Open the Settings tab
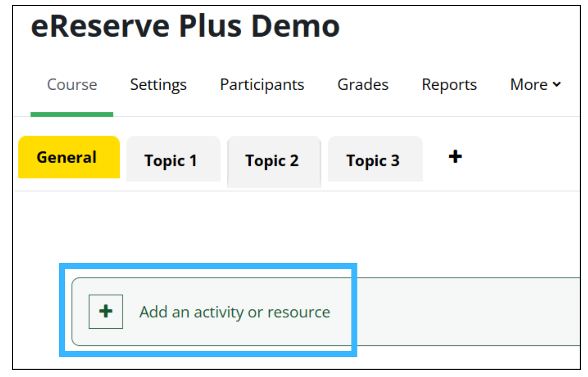 [x=158, y=85]
